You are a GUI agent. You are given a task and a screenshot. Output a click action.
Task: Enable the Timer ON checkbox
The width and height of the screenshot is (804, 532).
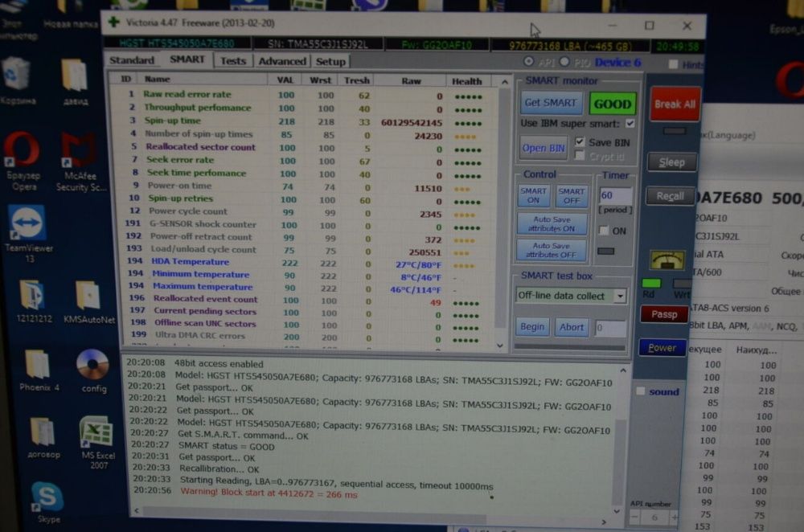604,231
